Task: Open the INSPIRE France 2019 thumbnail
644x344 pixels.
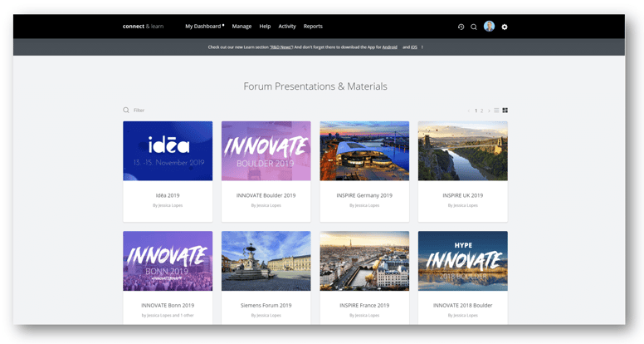Action: click(364, 261)
